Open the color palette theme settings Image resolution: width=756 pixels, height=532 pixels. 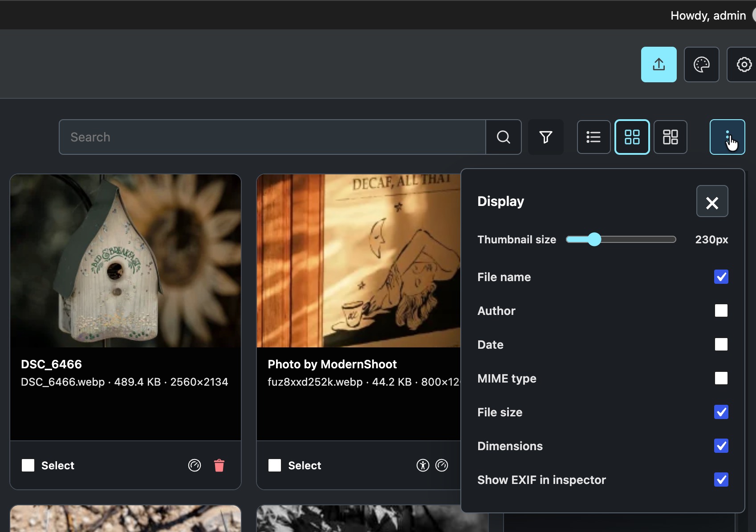pos(701,64)
